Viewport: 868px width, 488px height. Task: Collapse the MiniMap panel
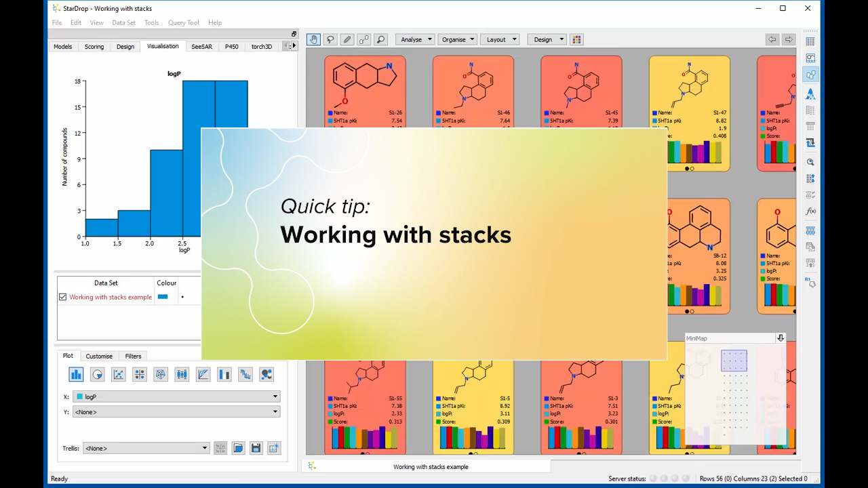pyautogui.click(x=781, y=338)
